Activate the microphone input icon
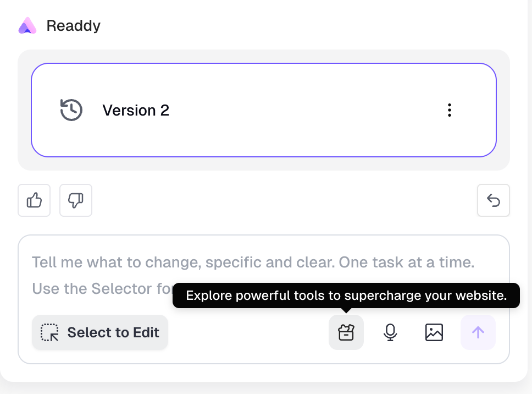 pyautogui.click(x=390, y=332)
